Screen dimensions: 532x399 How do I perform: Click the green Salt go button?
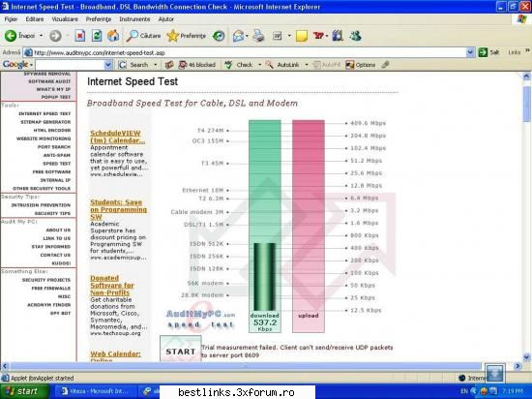tap(488, 52)
